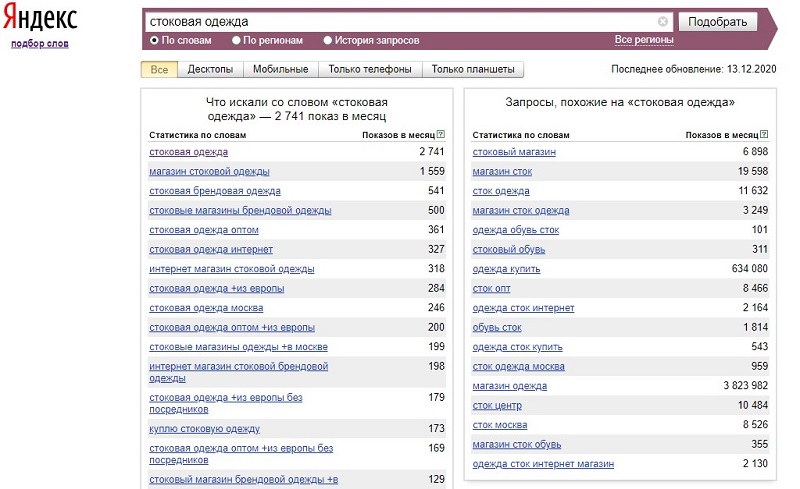This screenshot has width=800, height=489.
Task: Clear the search field with the X icon
Action: point(663,21)
